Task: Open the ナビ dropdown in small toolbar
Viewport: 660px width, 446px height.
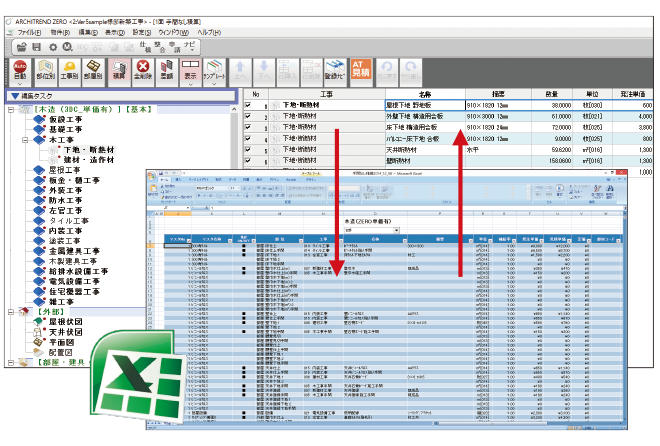Action: coord(190,47)
